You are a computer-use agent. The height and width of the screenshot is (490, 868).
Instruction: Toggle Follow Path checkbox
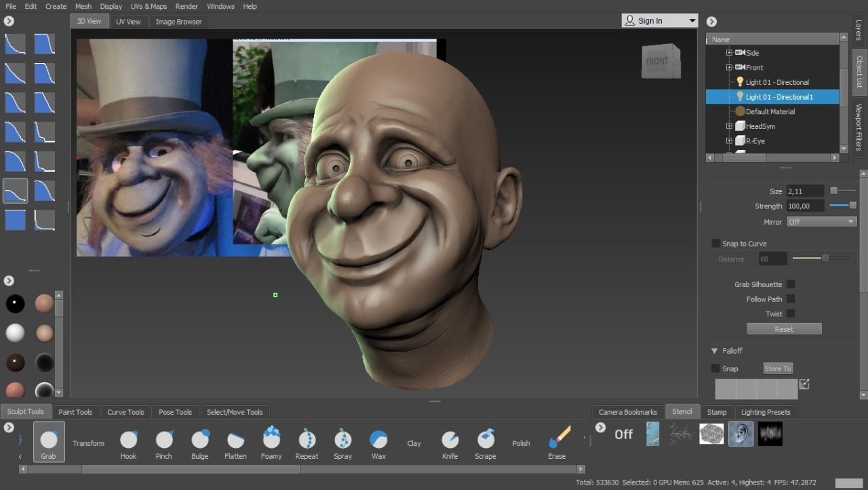click(x=791, y=299)
